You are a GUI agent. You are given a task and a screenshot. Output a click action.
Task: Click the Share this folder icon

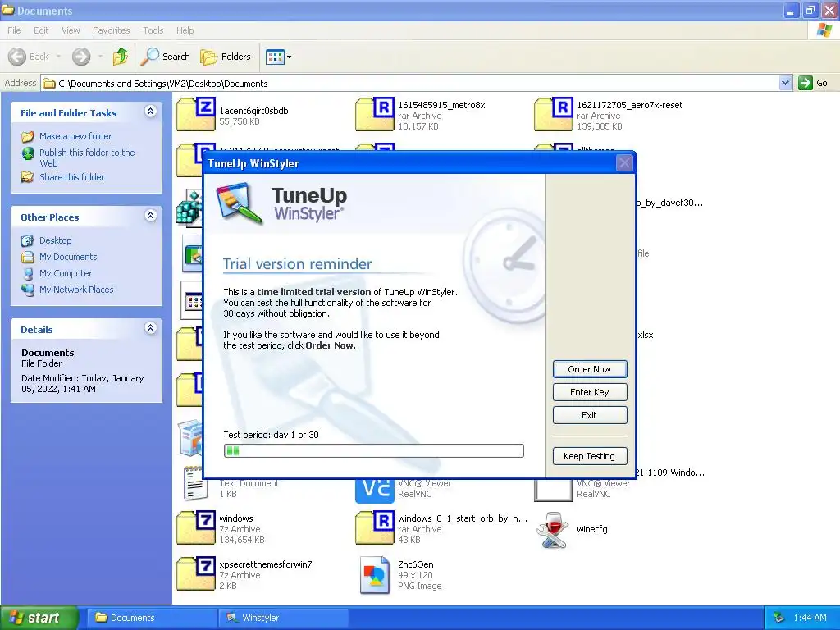(x=27, y=177)
